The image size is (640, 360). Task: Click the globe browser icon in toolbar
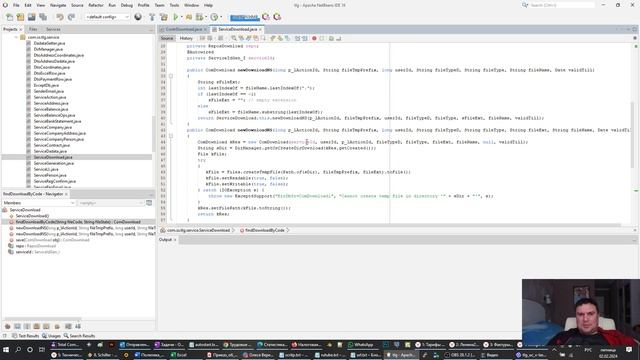138,17
